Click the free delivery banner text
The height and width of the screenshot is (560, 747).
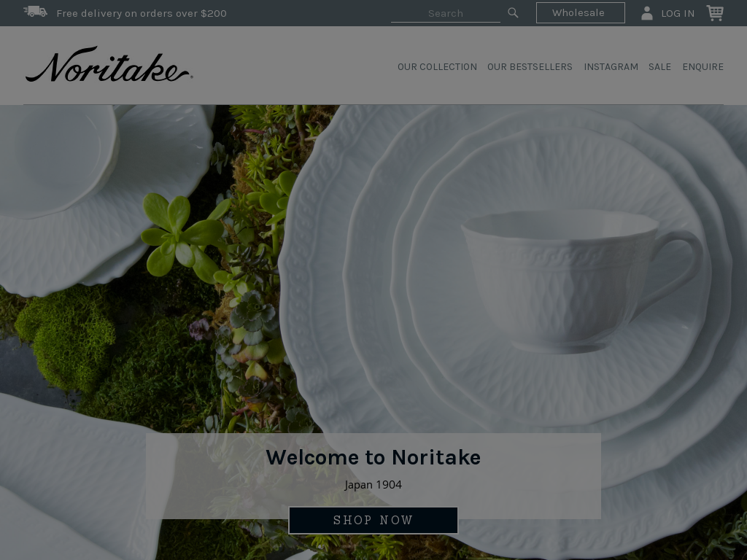click(142, 13)
